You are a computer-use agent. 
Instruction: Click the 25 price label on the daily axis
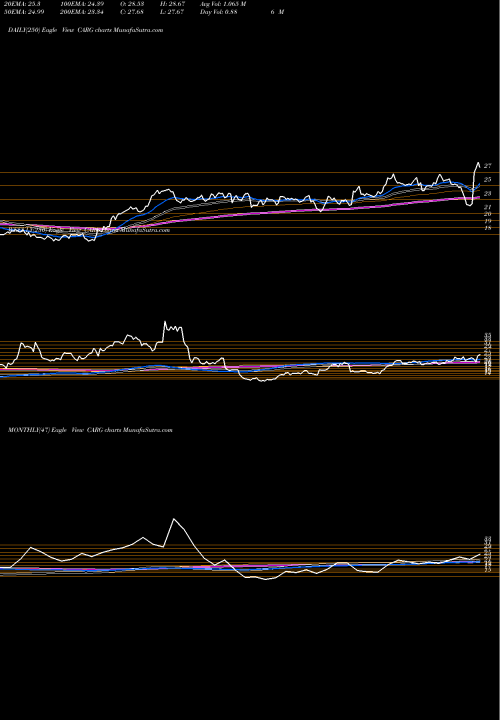pos(488,179)
